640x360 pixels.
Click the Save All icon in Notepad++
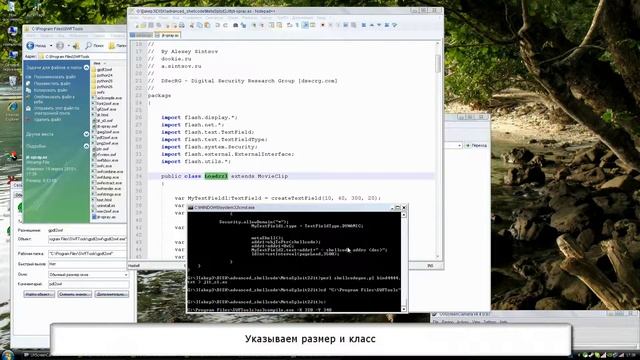159,25
